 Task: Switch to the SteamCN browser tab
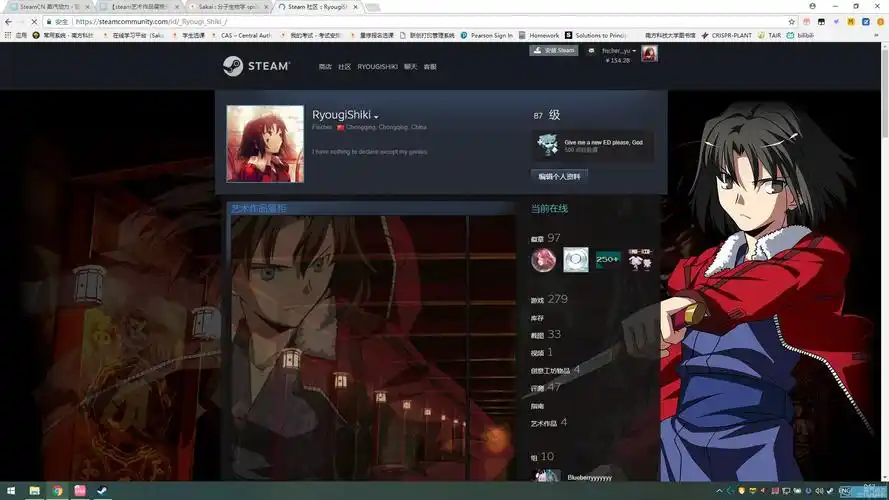pyautogui.click(x=50, y=6)
